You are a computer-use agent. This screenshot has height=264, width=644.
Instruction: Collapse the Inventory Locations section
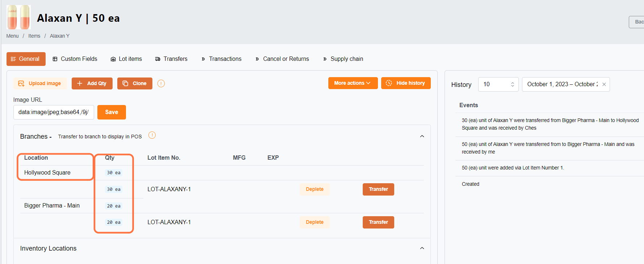coord(422,248)
